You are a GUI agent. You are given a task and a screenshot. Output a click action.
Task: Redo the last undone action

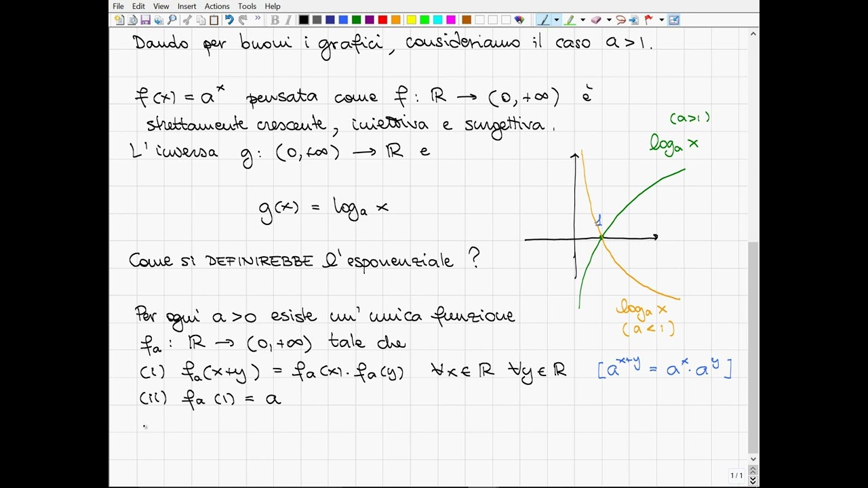(243, 20)
